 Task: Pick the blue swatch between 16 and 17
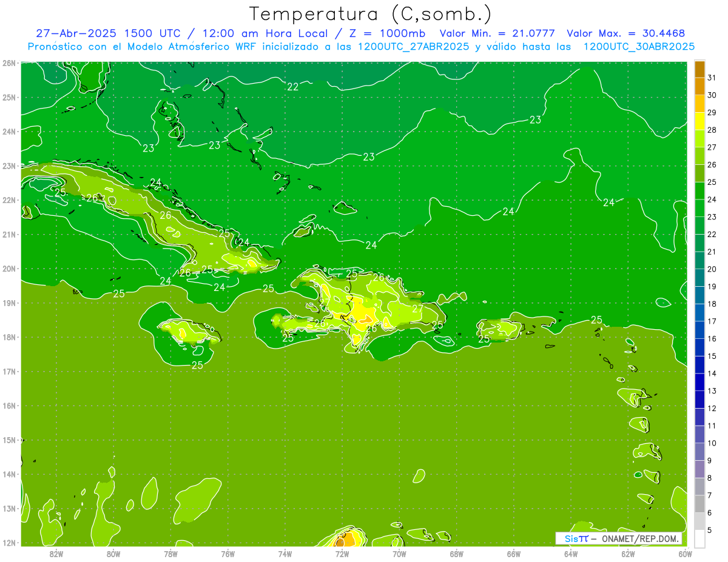pyautogui.click(x=699, y=330)
